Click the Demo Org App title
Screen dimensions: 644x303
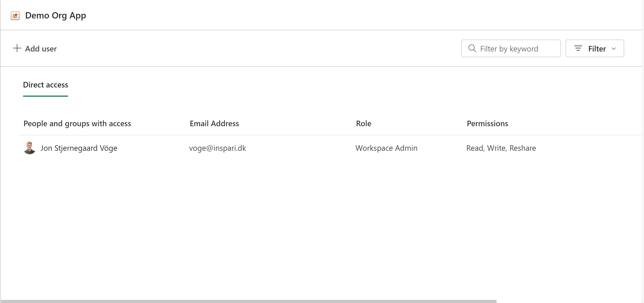point(55,16)
